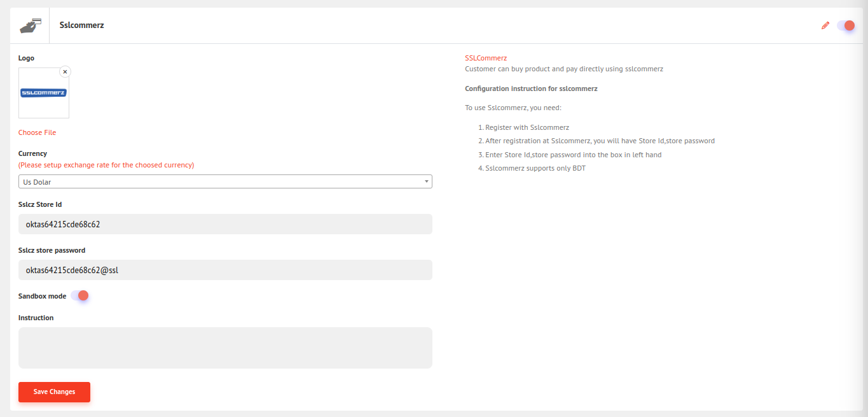Click the sslcommerz logo thumbnail
868x417 pixels.
click(x=44, y=93)
